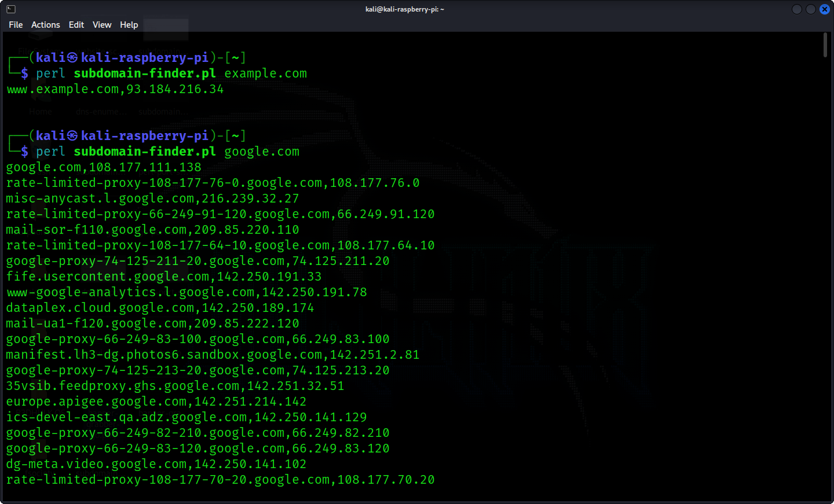Click the terminal icon in title bar
This screenshot has height=504, width=834.
pyautogui.click(x=11, y=9)
